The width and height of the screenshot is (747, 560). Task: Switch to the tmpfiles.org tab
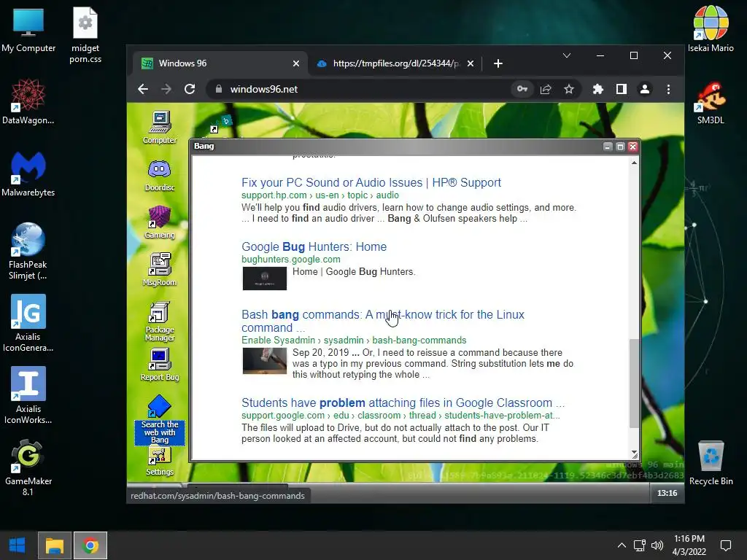pyautogui.click(x=395, y=63)
